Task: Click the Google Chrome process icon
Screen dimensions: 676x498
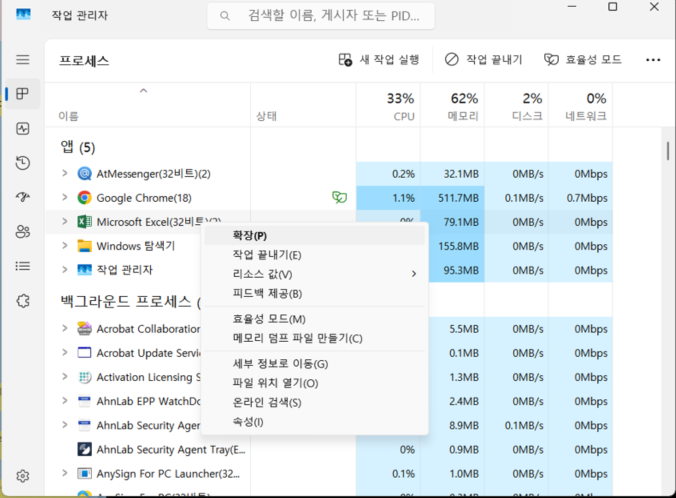Action: coord(84,198)
